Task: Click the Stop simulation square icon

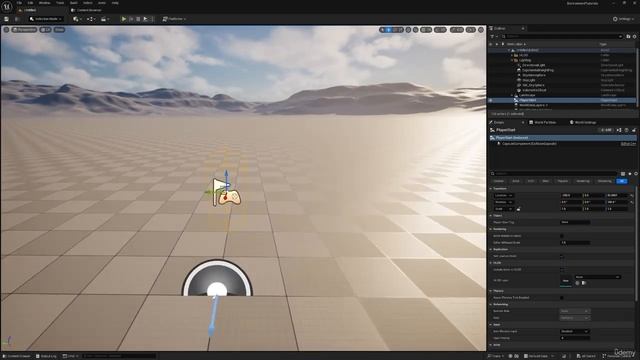Action: pos(138,19)
